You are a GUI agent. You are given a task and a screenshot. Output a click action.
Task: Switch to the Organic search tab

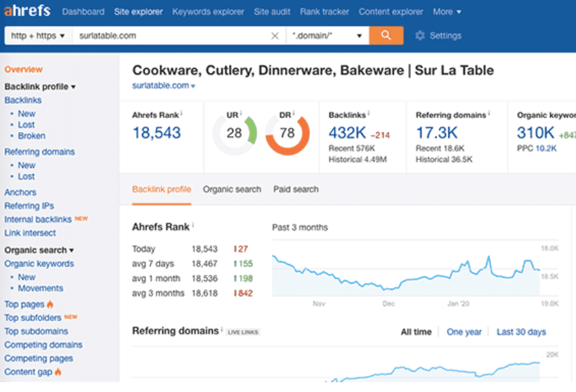click(232, 189)
